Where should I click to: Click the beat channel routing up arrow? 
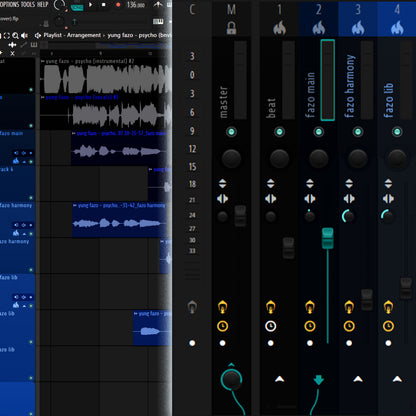point(279,379)
